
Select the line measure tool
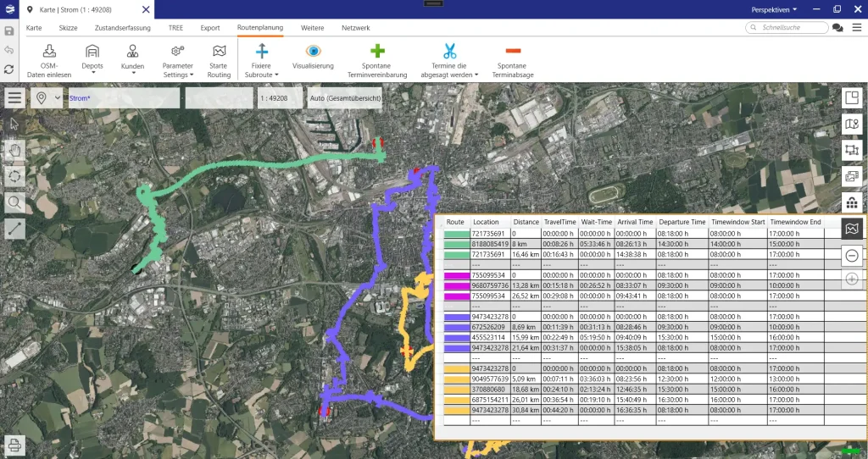15,229
